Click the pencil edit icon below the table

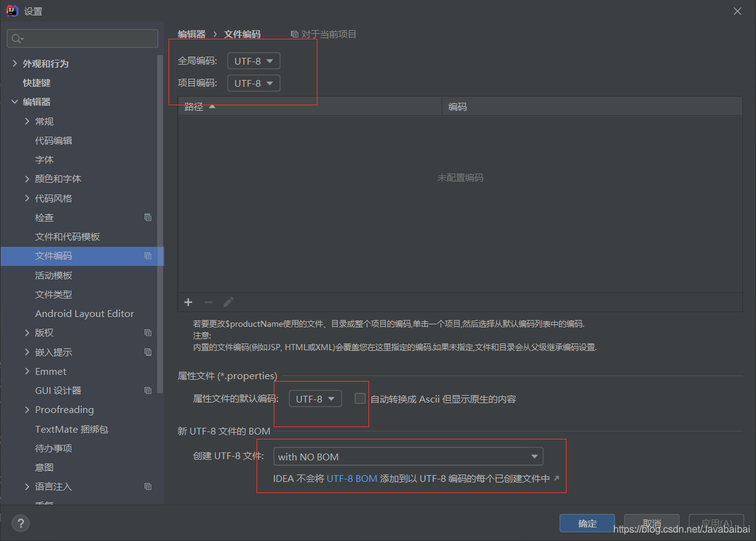(x=228, y=302)
